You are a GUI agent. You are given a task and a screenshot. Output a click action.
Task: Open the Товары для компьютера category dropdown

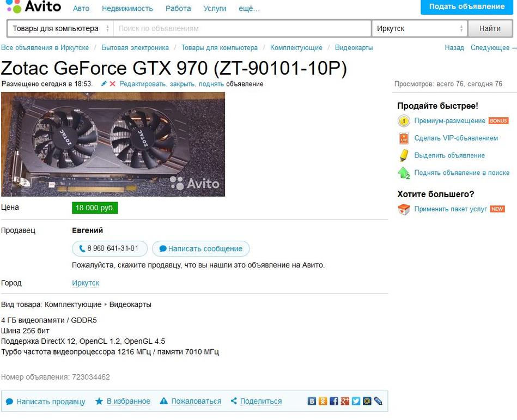(60, 29)
